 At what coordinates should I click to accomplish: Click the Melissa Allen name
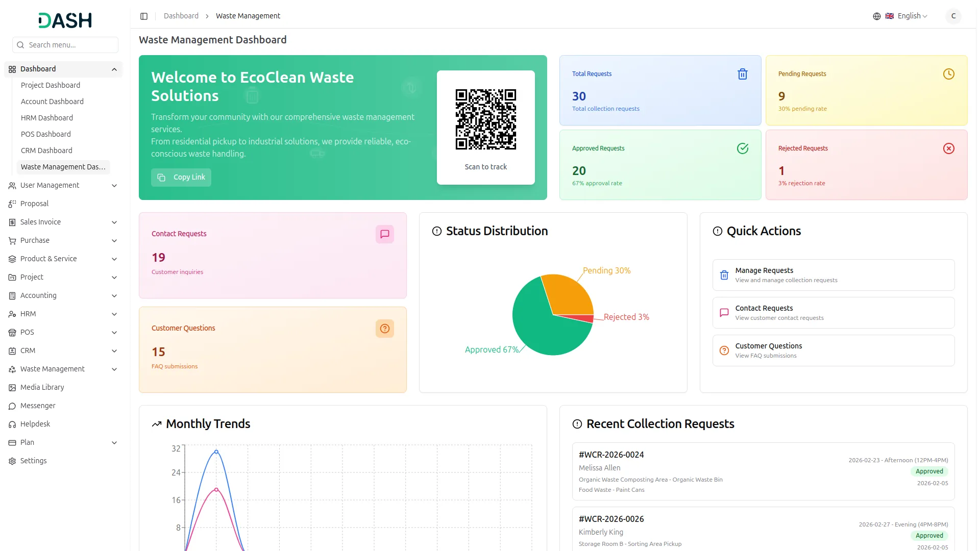tap(599, 468)
